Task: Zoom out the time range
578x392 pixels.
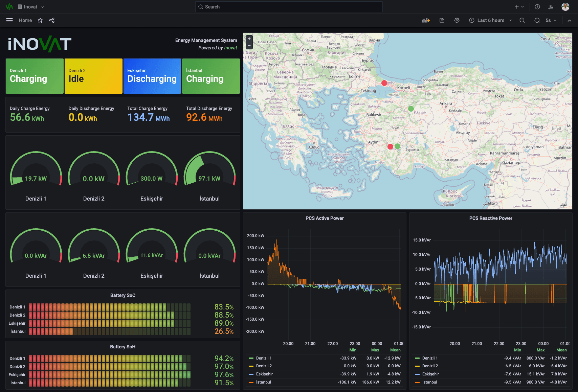Action: (522, 20)
